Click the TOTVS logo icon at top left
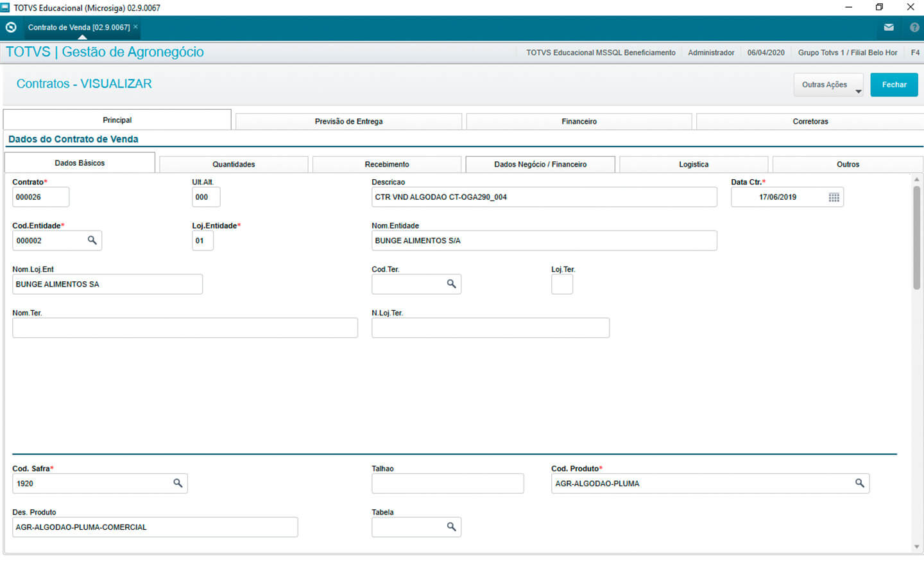Image resolution: width=924 pixels, height=578 pixels. click(11, 28)
